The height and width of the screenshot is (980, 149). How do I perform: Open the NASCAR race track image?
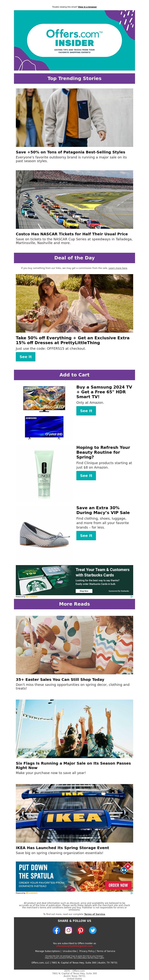pos(74,199)
